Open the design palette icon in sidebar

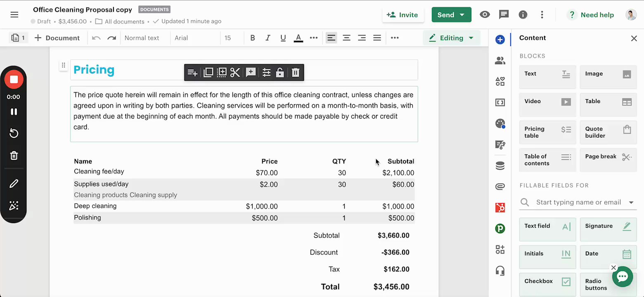click(500, 124)
